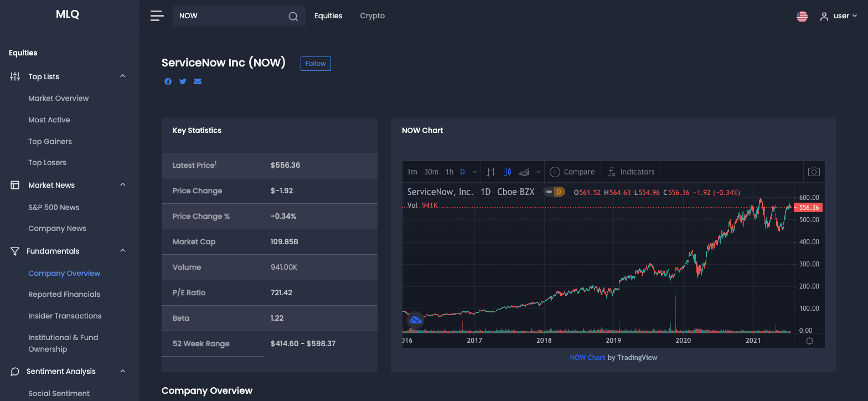This screenshot has width=868, height=401.
Task: Click the Top Lists sliders icon
Action: tap(15, 76)
